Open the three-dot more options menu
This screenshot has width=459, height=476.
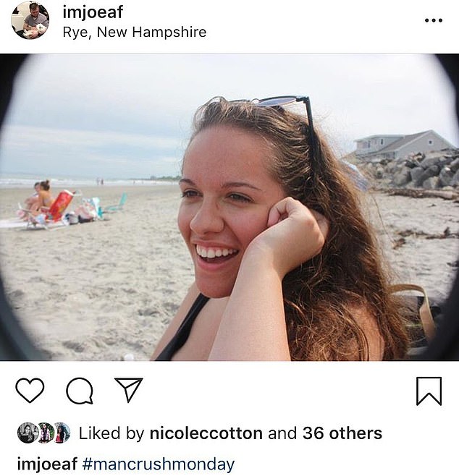pyautogui.click(x=434, y=20)
